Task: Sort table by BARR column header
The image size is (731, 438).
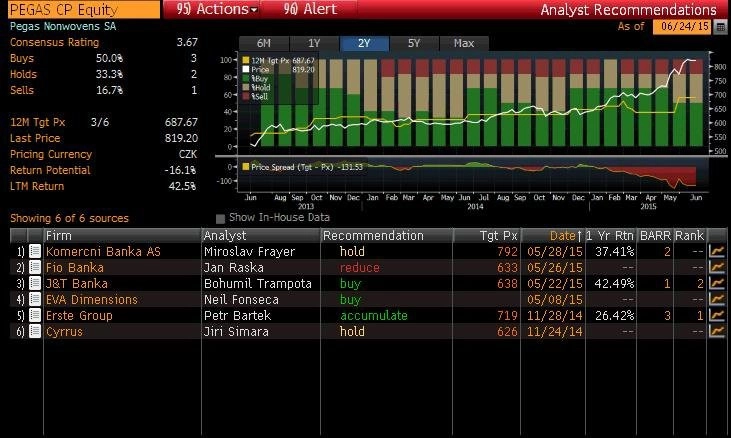Action: click(655, 235)
